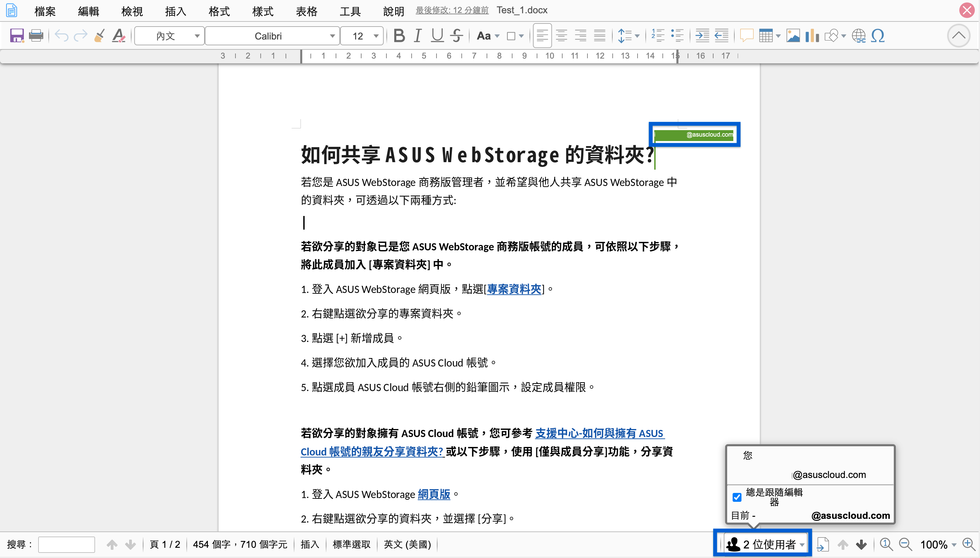Open the Calibri font name dropdown
Image resolution: width=980 pixels, height=558 pixels.
(272, 36)
